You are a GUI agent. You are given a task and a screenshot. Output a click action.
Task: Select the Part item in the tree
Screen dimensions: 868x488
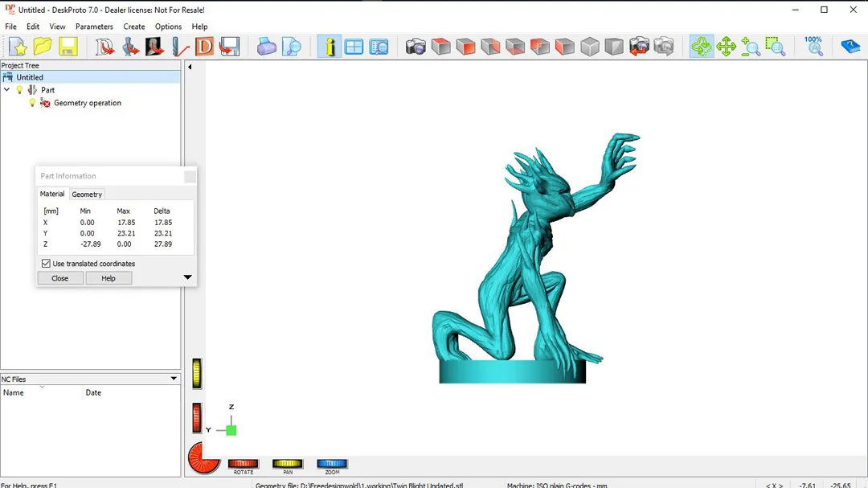[47, 90]
